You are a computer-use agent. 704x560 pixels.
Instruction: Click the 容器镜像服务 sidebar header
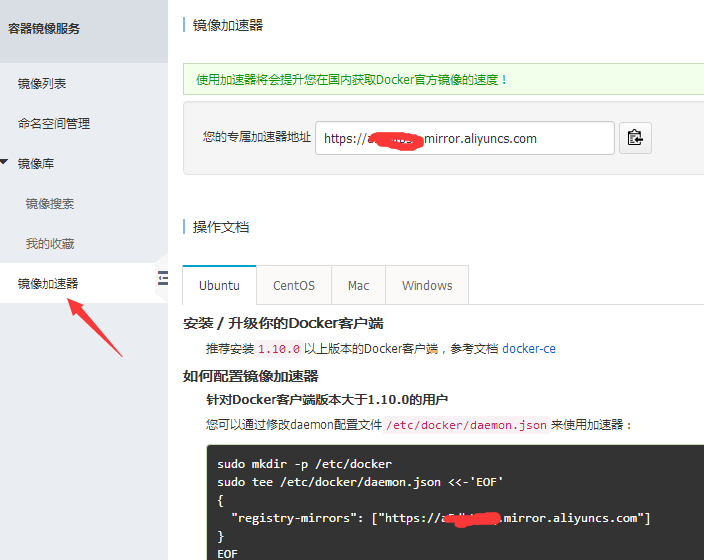tap(44, 28)
